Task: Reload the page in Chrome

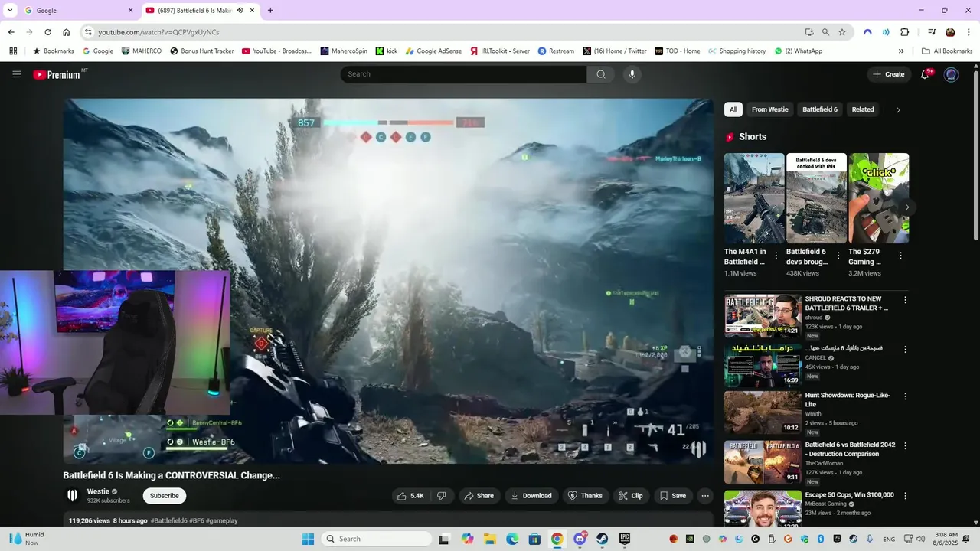Action: (47, 32)
